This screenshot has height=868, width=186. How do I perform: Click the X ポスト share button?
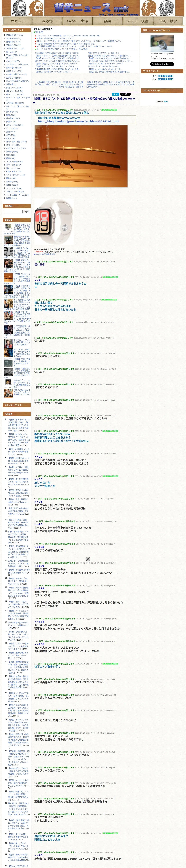tap(125, 94)
